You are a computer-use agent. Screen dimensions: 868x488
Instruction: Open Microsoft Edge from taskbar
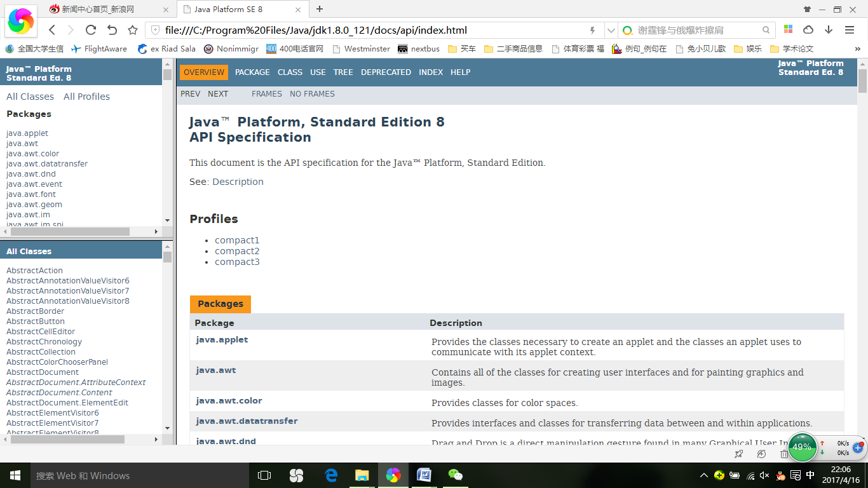point(330,475)
